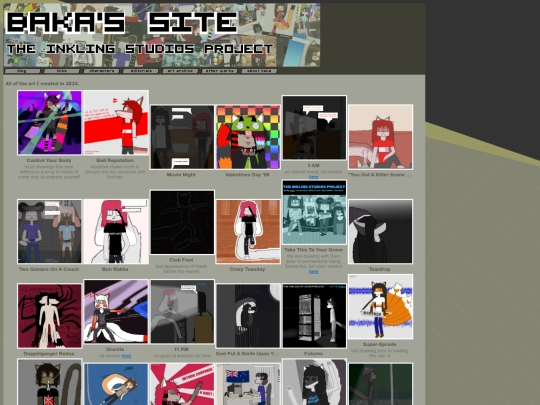Click the 'Futures' caption text
This screenshot has width=540, height=405.
tap(313, 353)
